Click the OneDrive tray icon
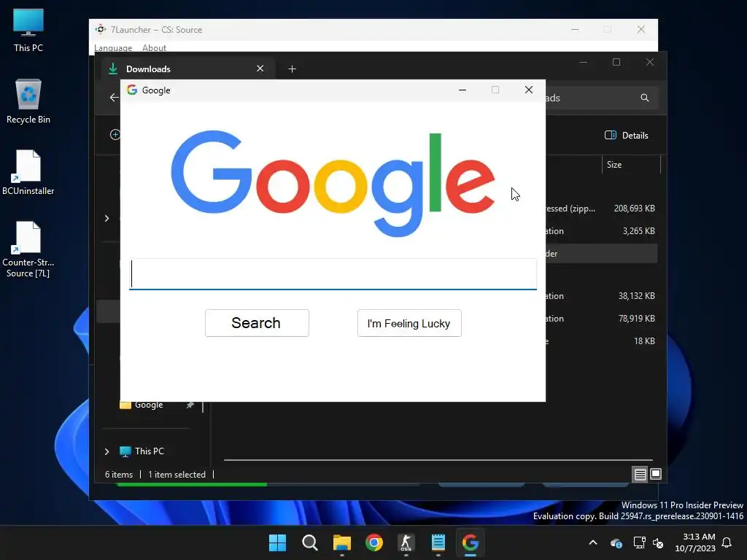 [x=616, y=542]
